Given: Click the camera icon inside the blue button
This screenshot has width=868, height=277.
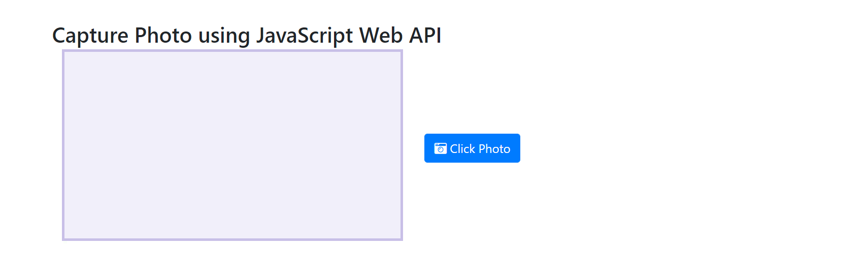Looking at the screenshot, I should point(440,148).
